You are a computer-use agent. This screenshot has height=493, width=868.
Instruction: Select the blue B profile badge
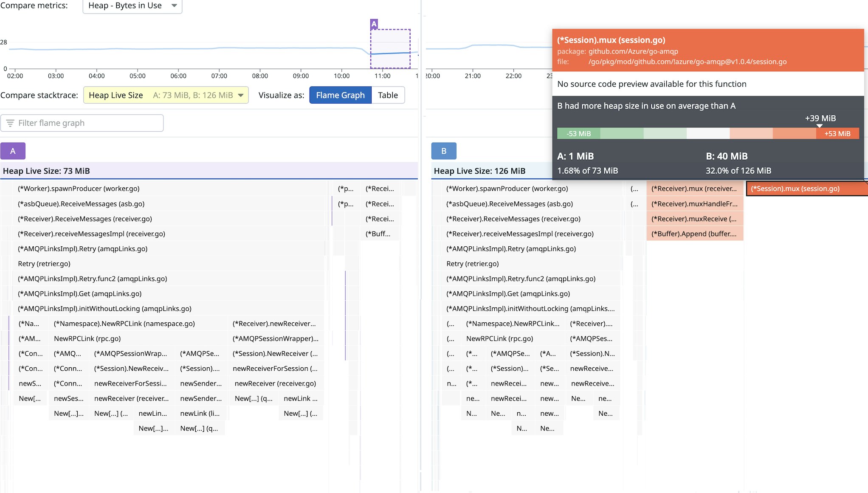tap(444, 151)
